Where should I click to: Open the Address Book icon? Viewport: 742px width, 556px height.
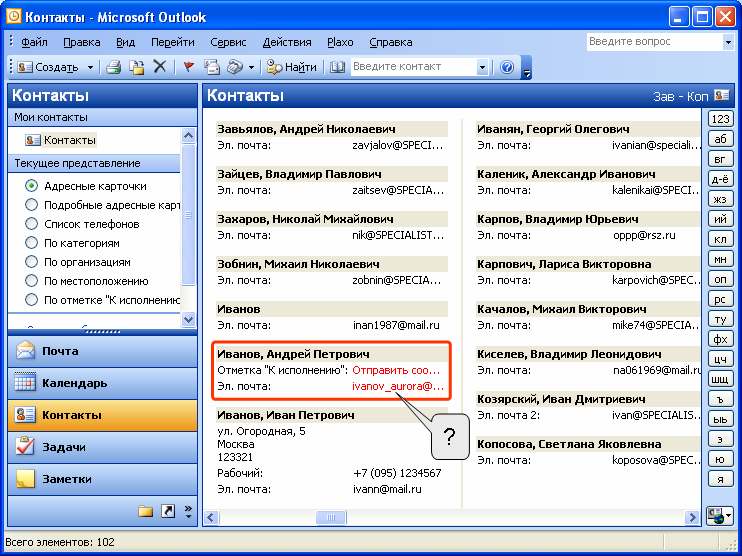pyautogui.click(x=337, y=67)
